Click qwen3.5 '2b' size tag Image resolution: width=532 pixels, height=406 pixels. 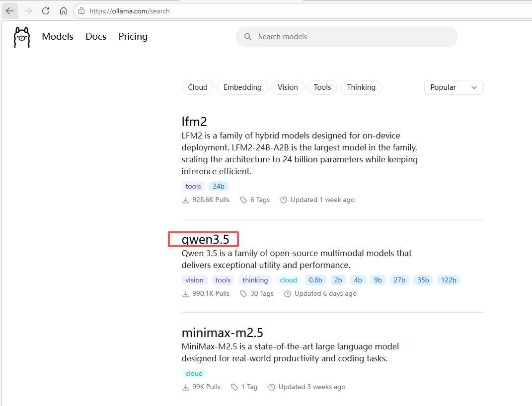[338, 280]
